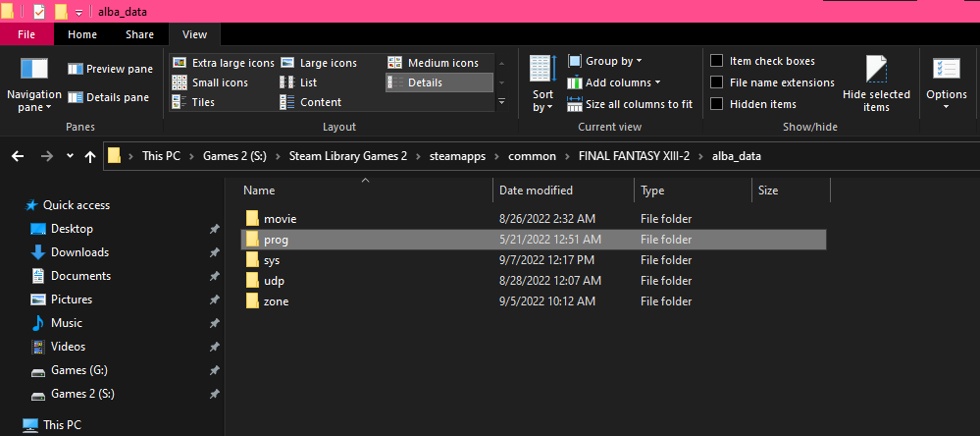Open the File menu tab
This screenshot has width=980, height=436.
pos(27,34)
